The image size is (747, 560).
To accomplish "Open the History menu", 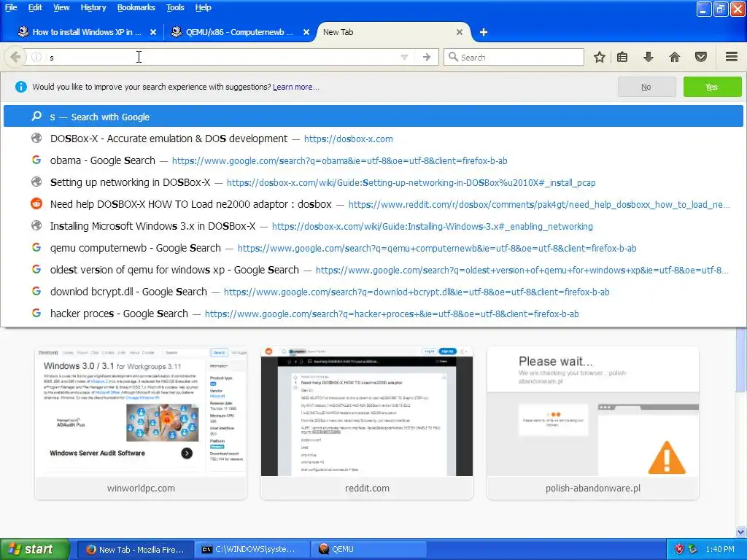I will [x=93, y=7].
